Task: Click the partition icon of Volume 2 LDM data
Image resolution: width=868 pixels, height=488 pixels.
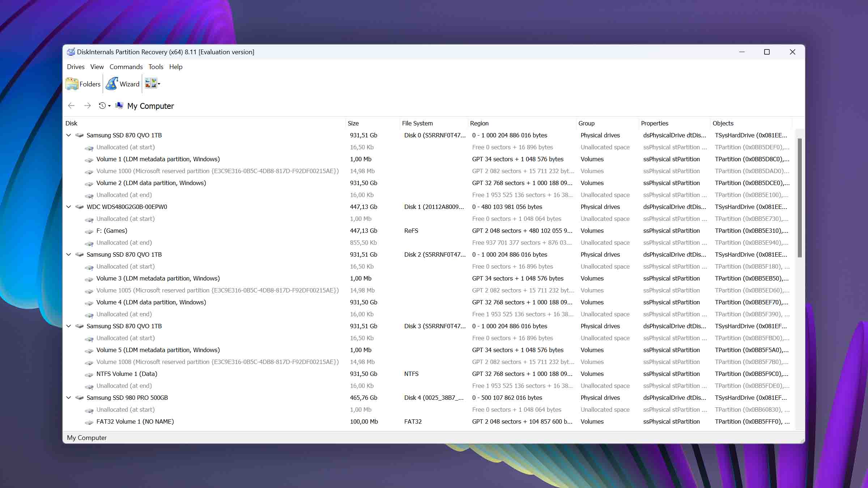Action: (89, 183)
